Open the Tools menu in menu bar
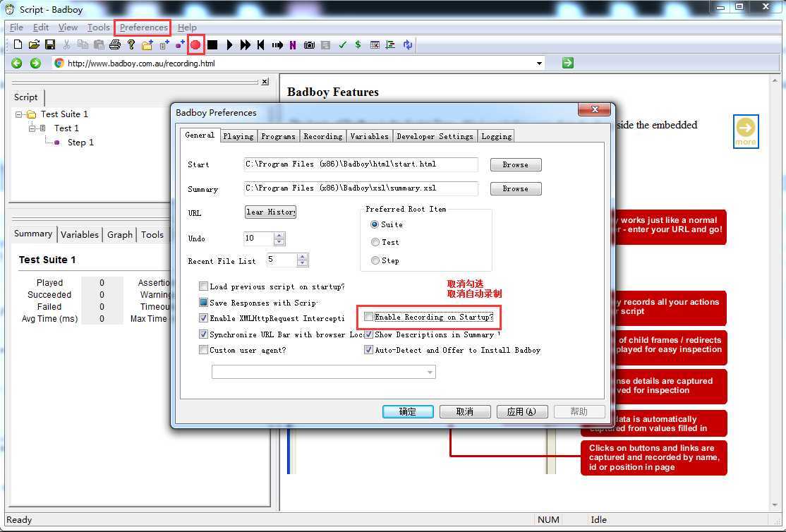This screenshot has height=532, width=786. [98, 27]
